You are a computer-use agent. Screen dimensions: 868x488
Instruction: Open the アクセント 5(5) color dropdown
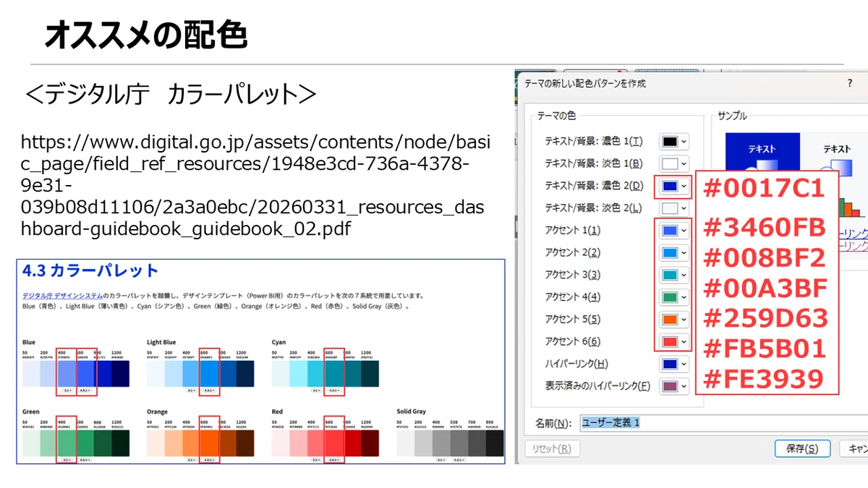click(674, 320)
